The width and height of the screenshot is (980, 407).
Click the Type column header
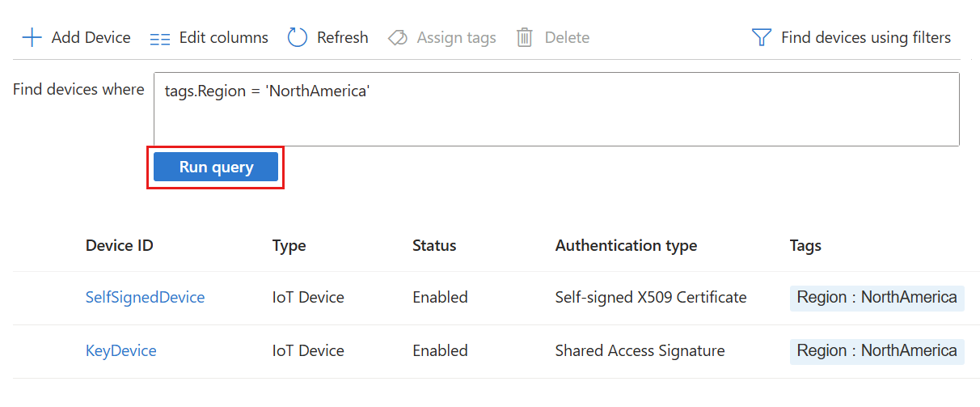click(289, 245)
